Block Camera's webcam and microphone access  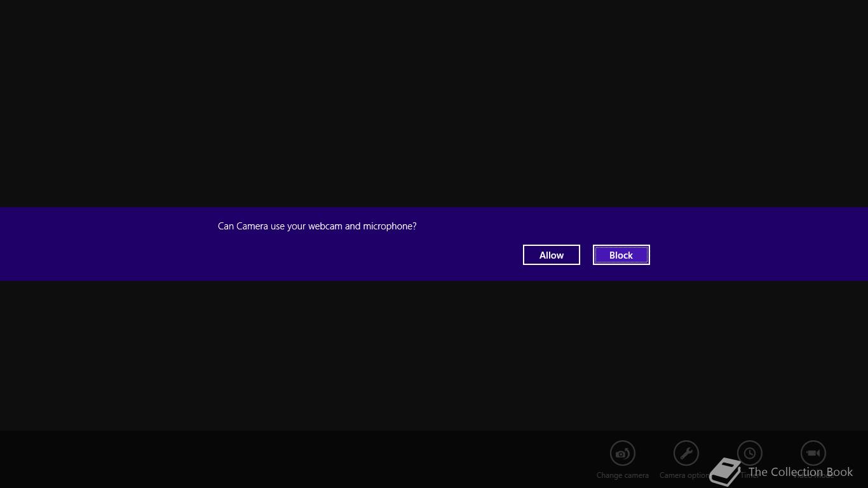pos(621,255)
